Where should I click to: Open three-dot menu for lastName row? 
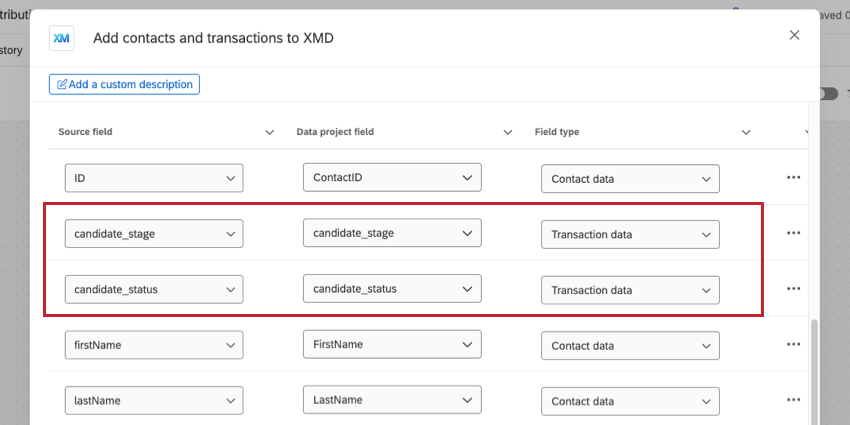pyautogui.click(x=793, y=400)
